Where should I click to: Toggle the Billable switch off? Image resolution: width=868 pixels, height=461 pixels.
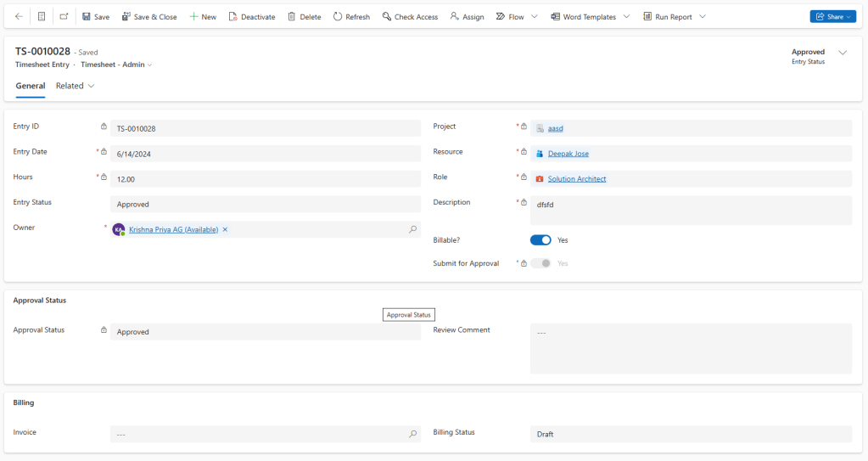coord(540,240)
